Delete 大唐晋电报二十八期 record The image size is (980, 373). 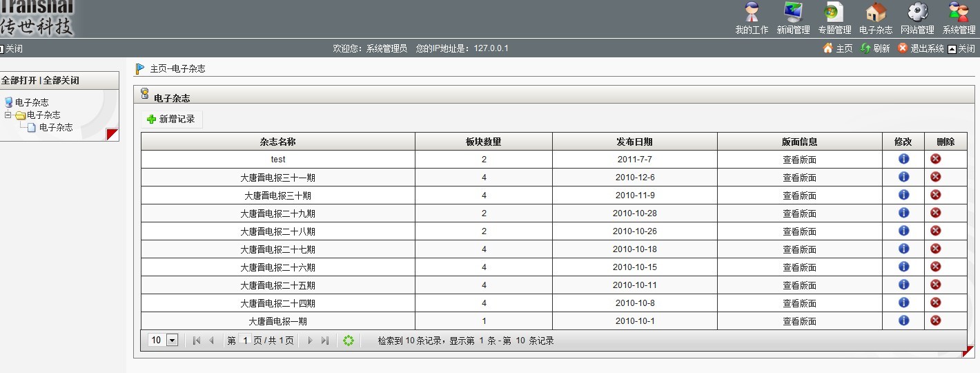point(936,231)
